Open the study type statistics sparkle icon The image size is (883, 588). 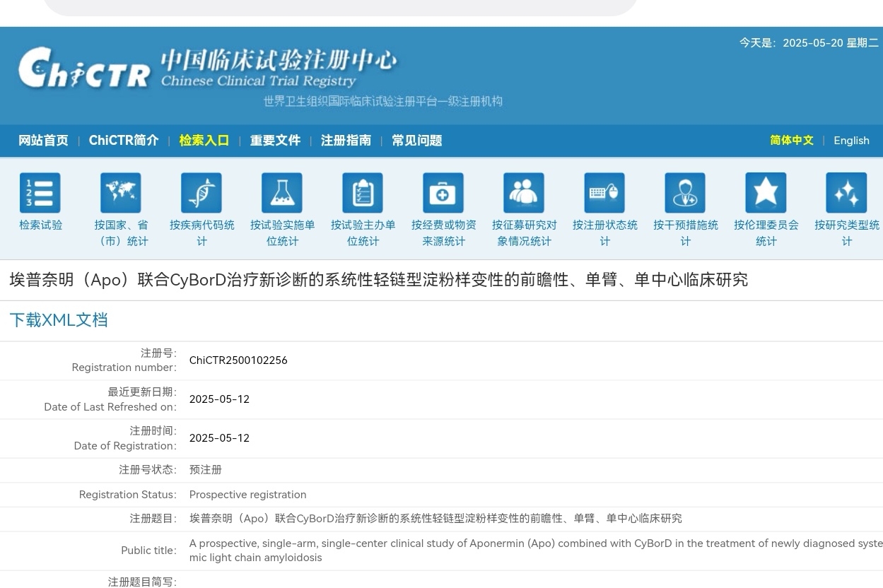click(x=846, y=192)
